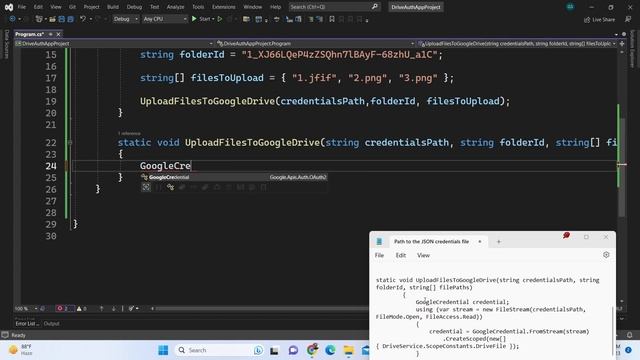The height and width of the screenshot is (360, 640).
Task: Open the Extensions menu
Action: click(x=223, y=7)
